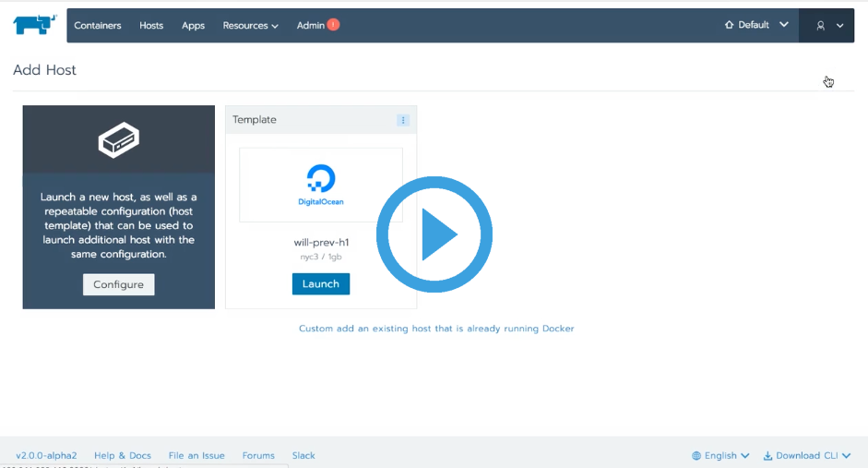
Task: Click the Download CLI download icon
Action: 767,456
